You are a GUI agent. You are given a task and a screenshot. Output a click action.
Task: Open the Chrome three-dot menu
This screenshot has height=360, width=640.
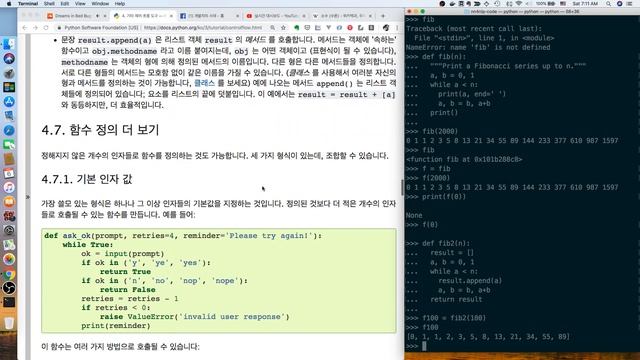397,28
